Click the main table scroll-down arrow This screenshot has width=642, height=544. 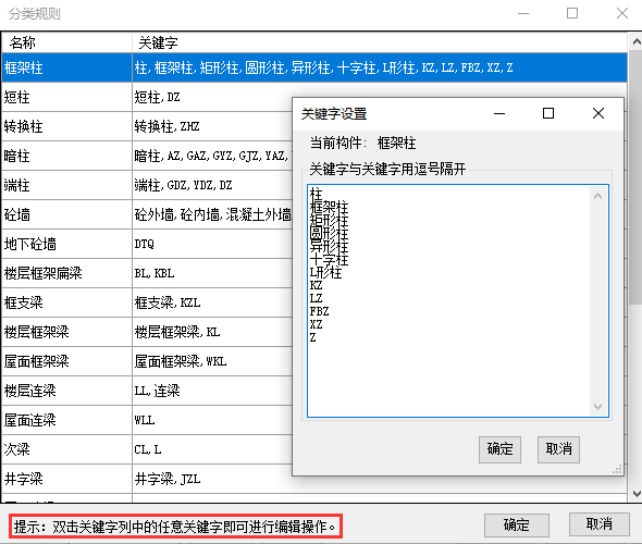pos(636,493)
